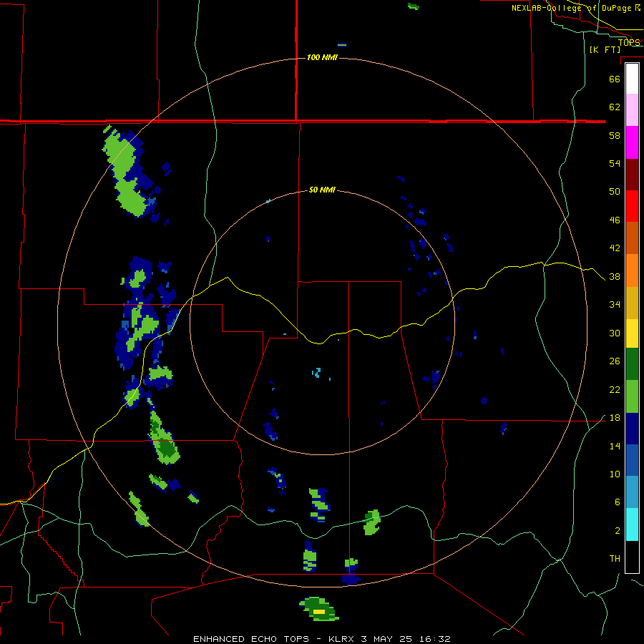Viewport: 644px width, 644px height.
Task: Click the "42" legend value
Action: (x=615, y=248)
